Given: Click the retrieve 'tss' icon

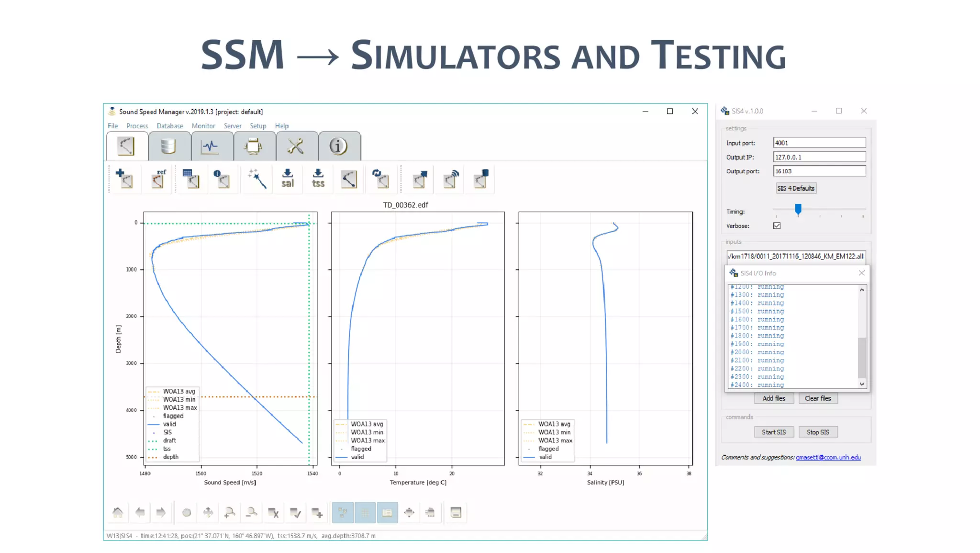Looking at the screenshot, I should tap(318, 179).
